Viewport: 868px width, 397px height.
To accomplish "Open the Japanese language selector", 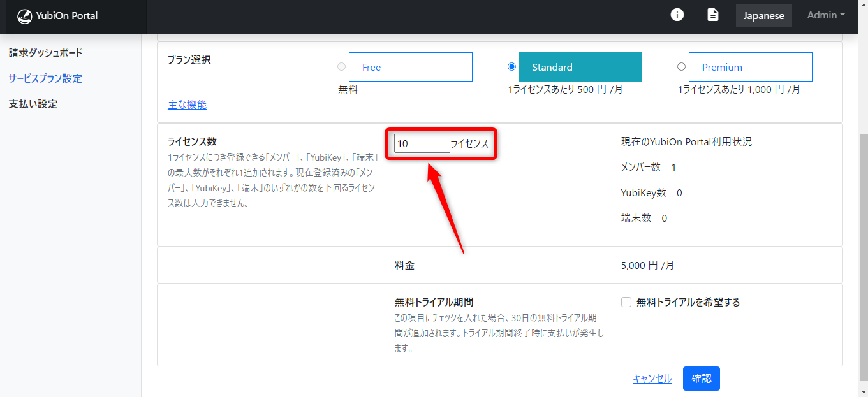I will point(763,15).
